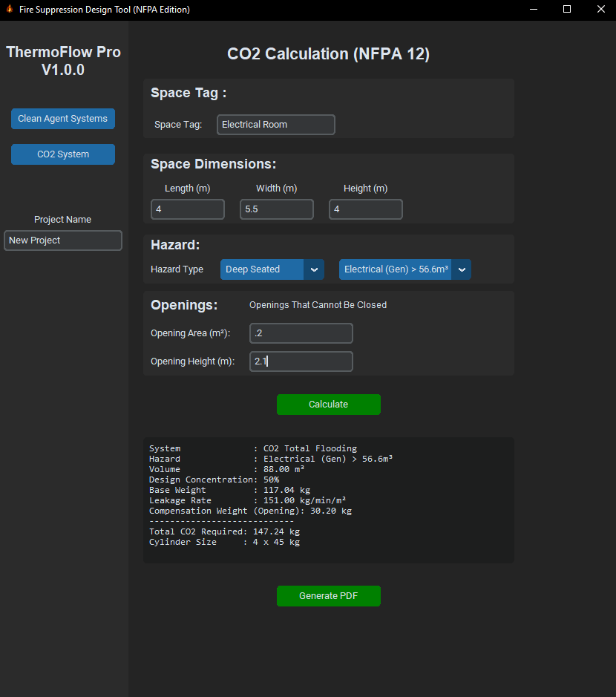
Task: Minimize the Fire Suppression Design Tool window
Action: click(533, 10)
